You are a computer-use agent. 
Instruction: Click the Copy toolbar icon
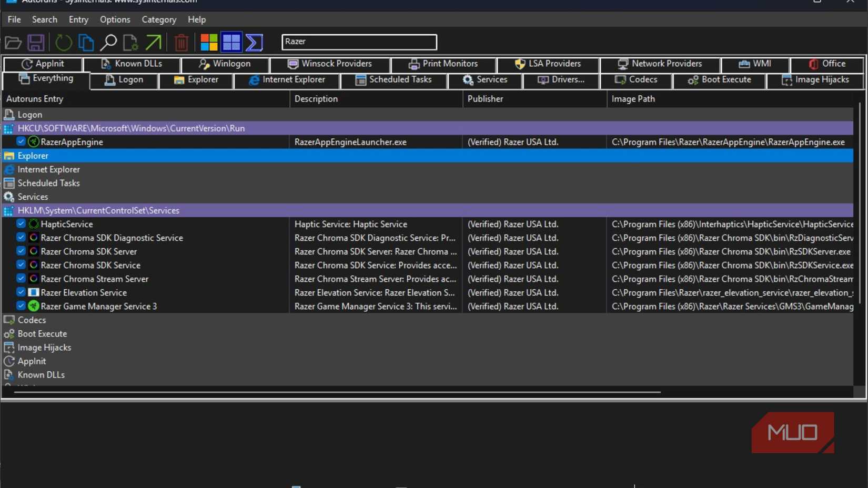coord(86,43)
